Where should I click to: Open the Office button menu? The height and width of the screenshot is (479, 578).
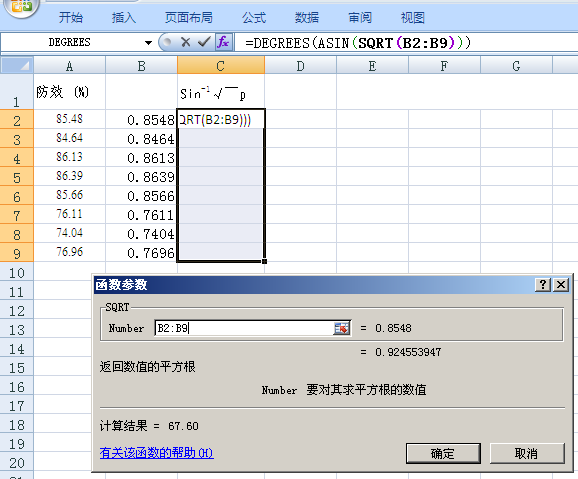[x=21, y=6]
